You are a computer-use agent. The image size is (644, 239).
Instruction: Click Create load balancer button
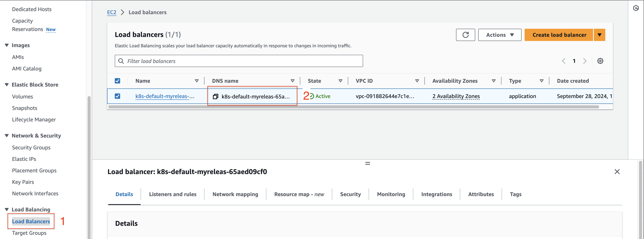[x=559, y=35]
